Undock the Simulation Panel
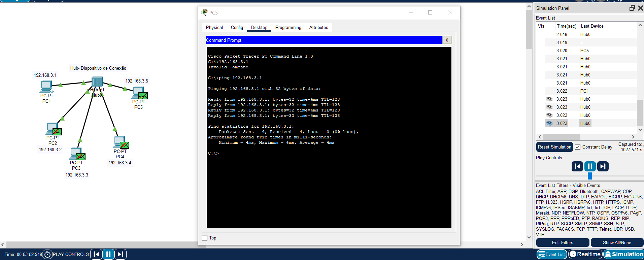 click(x=632, y=8)
